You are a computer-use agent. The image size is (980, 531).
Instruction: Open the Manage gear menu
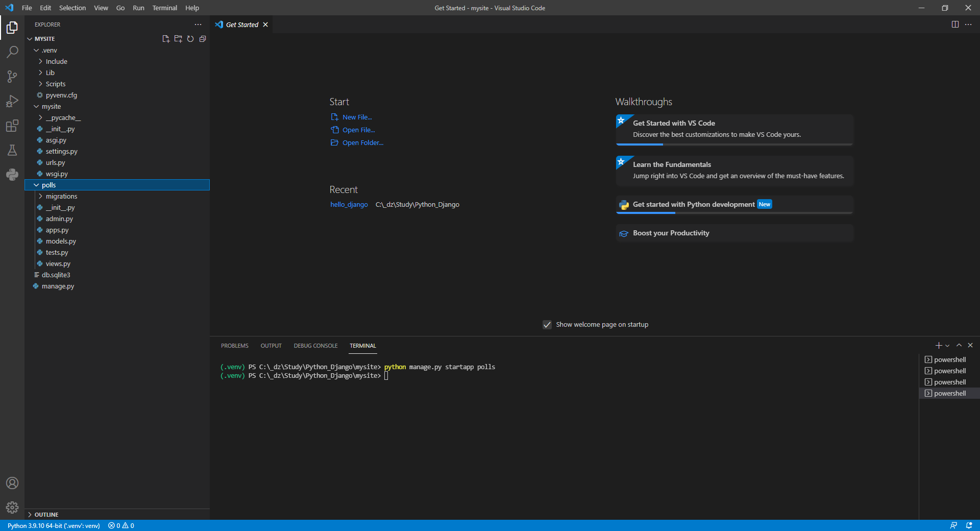click(x=12, y=508)
